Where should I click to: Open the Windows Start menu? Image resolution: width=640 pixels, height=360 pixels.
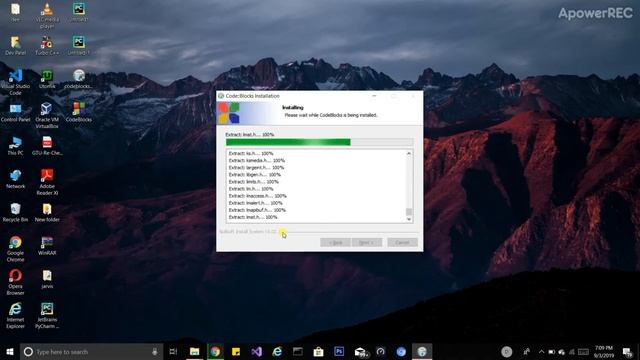(10, 351)
